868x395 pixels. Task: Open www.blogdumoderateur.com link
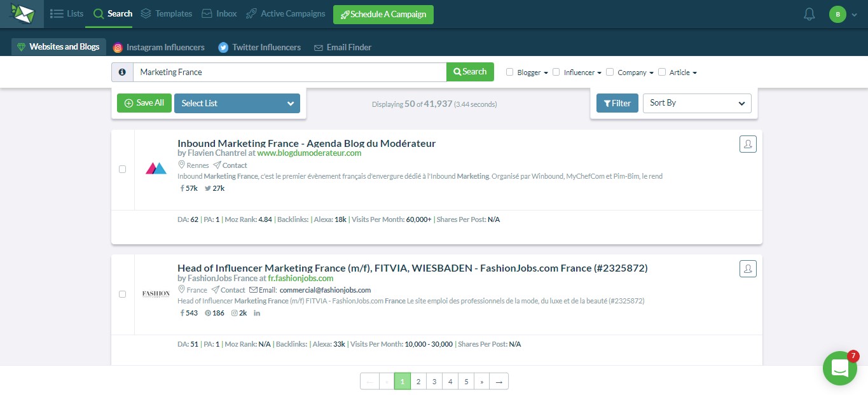click(309, 153)
